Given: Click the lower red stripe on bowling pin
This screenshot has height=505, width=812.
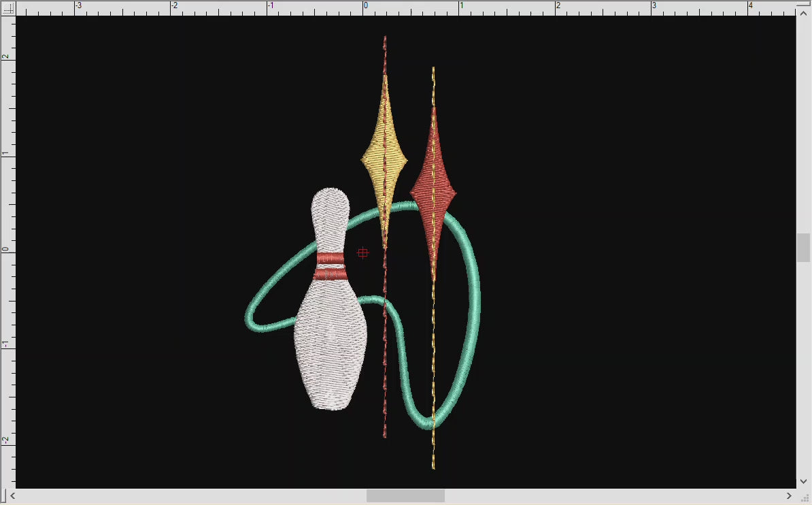Looking at the screenshot, I should (x=331, y=274).
